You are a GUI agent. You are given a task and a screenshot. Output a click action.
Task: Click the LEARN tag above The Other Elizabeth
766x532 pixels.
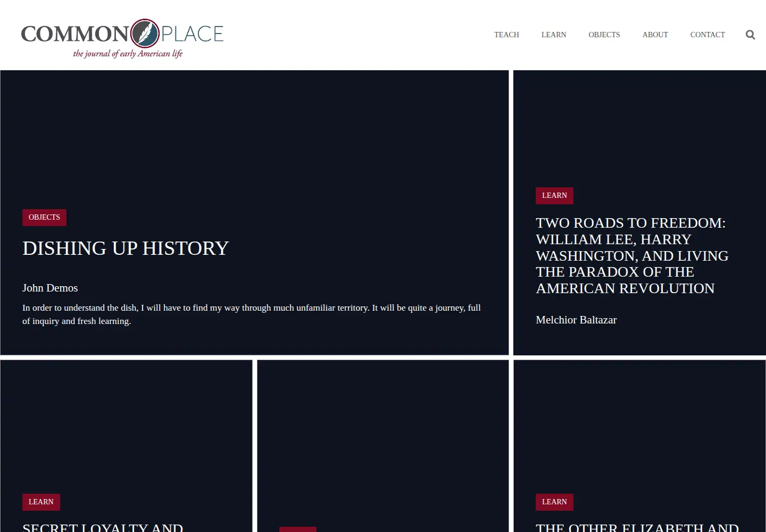(554, 502)
